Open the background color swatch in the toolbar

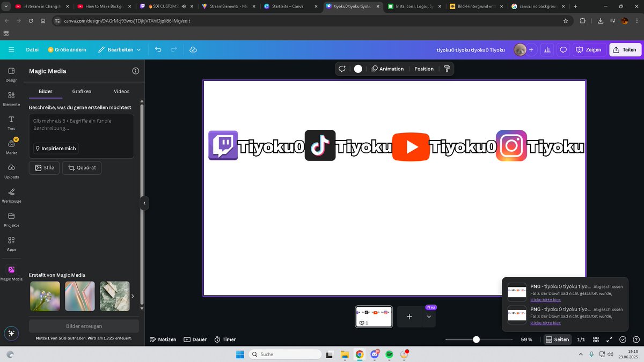357,69
